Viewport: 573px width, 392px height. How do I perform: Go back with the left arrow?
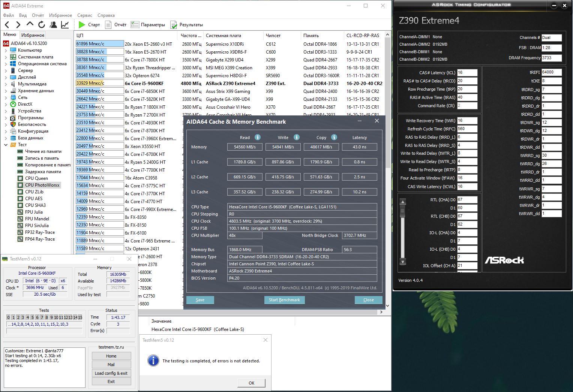click(x=7, y=25)
